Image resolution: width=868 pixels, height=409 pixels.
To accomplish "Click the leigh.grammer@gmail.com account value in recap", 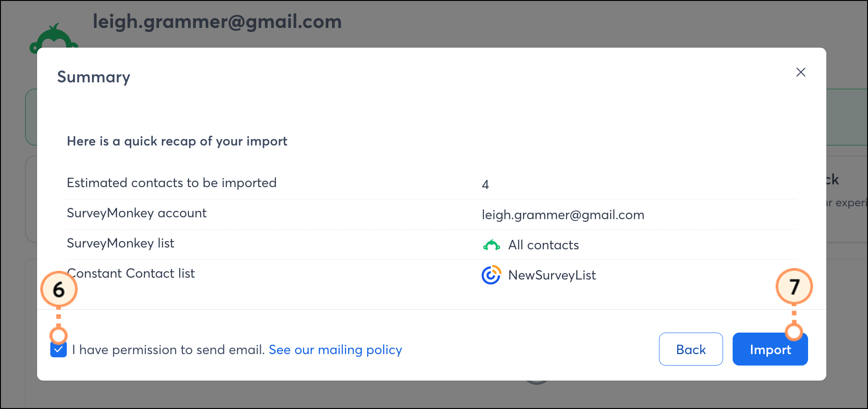I will tap(563, 215).
